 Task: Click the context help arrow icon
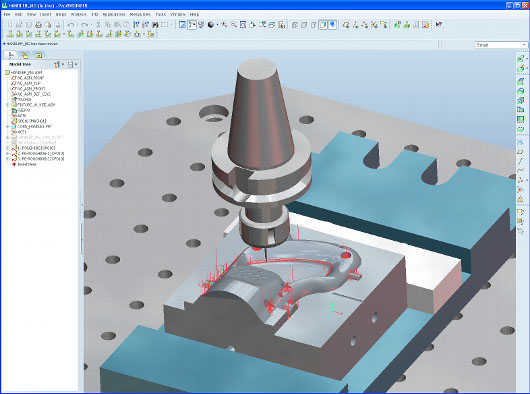pos(439,25)
